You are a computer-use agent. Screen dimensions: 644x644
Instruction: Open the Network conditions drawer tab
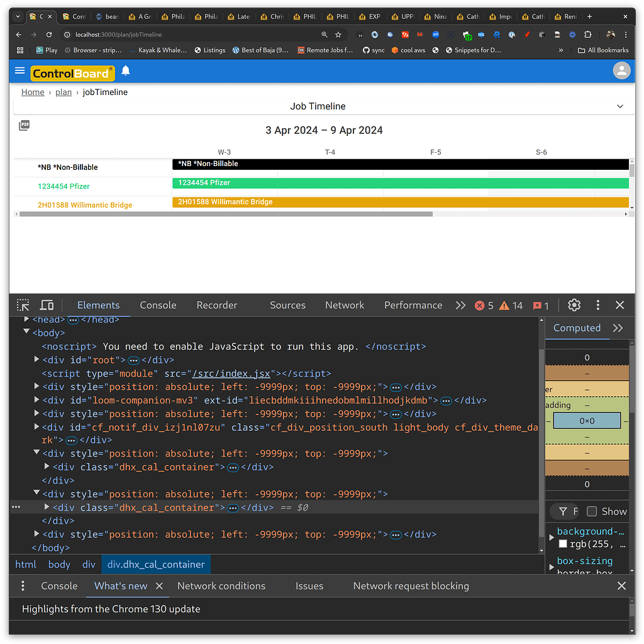(221, 586)
